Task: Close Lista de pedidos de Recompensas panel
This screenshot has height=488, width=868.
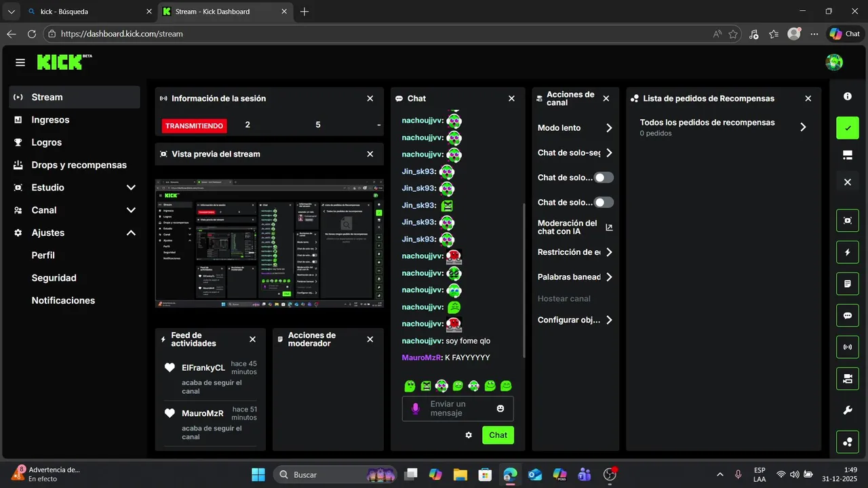Action: click(808, 98)
